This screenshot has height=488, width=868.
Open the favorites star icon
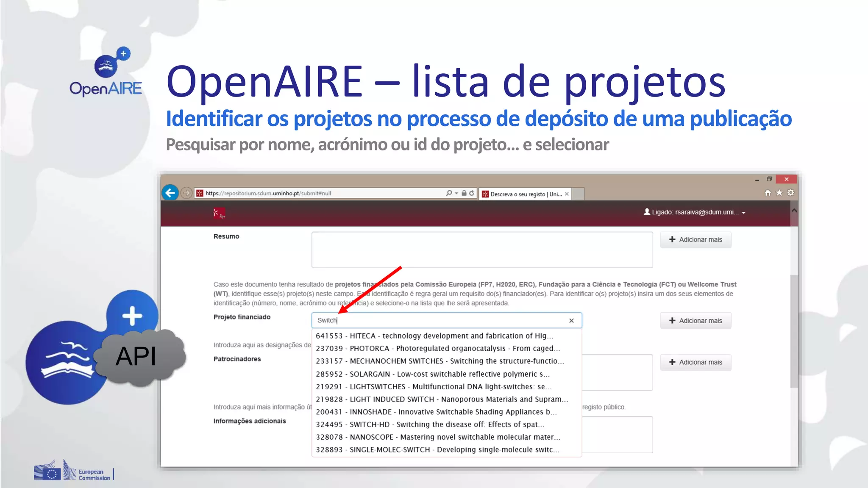tap(779, 193)
